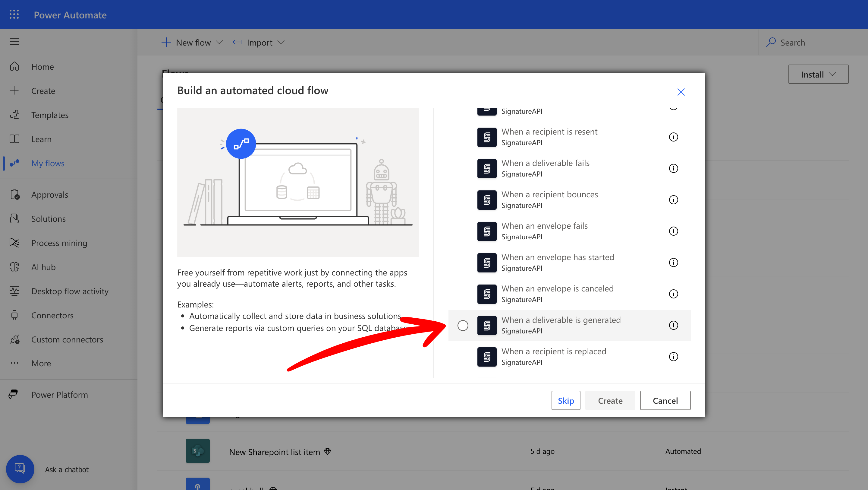This screenshot has width=868, height=490.
Task: Collapse the left navigation hamburger menu
Action: pos(14,41)
